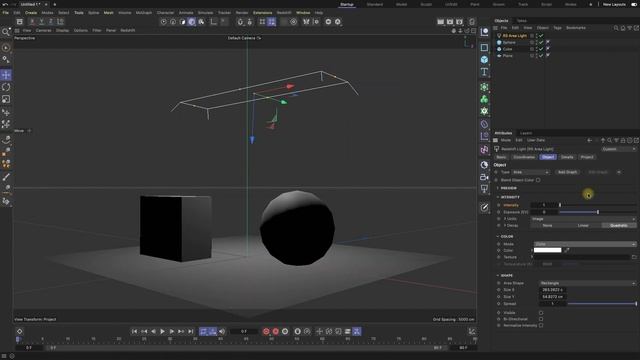Open the Create menu
Viewport: 640px width, 360px height.
click(x=31, y=13)
